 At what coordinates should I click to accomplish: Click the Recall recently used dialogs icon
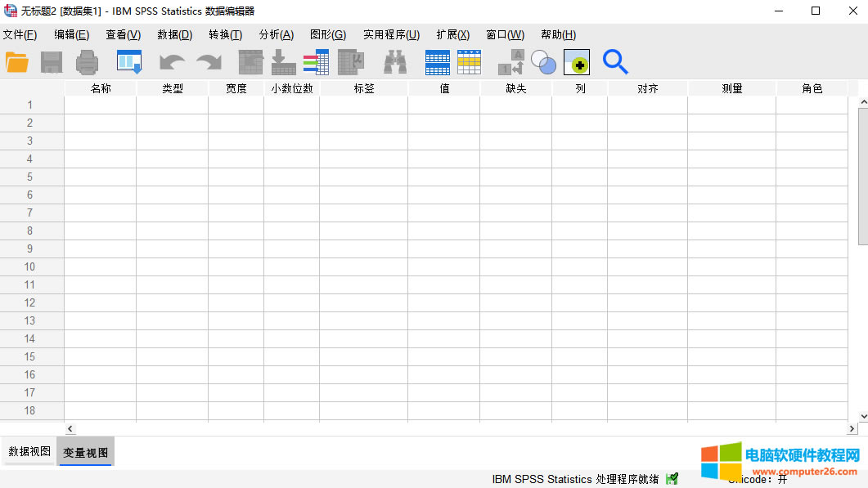tap(129, 62)
